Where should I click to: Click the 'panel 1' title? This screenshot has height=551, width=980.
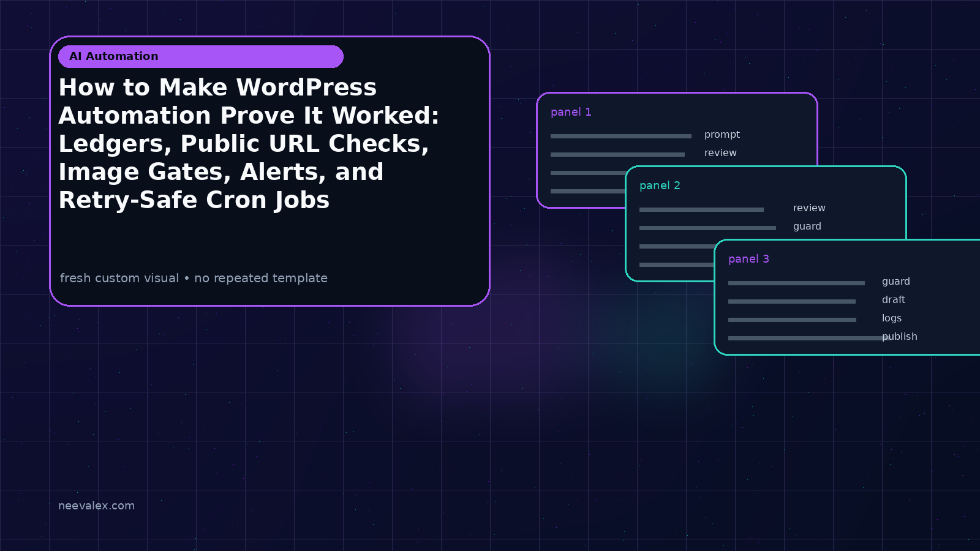pos(571,112)
